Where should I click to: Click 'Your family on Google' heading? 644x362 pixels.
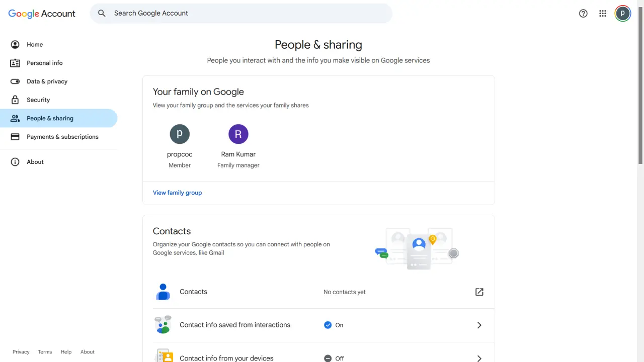tap(198, 92)
